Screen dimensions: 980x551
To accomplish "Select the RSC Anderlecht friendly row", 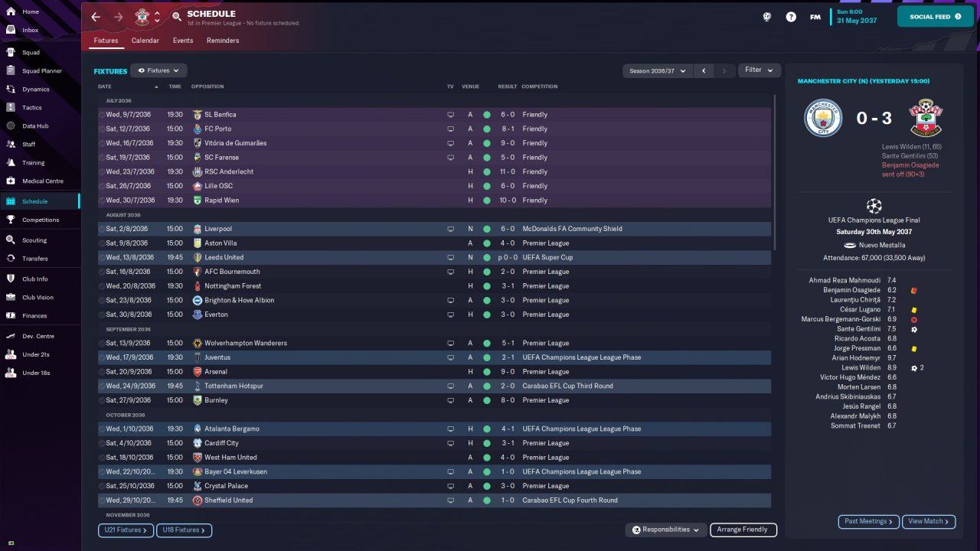I will point(435,172).
